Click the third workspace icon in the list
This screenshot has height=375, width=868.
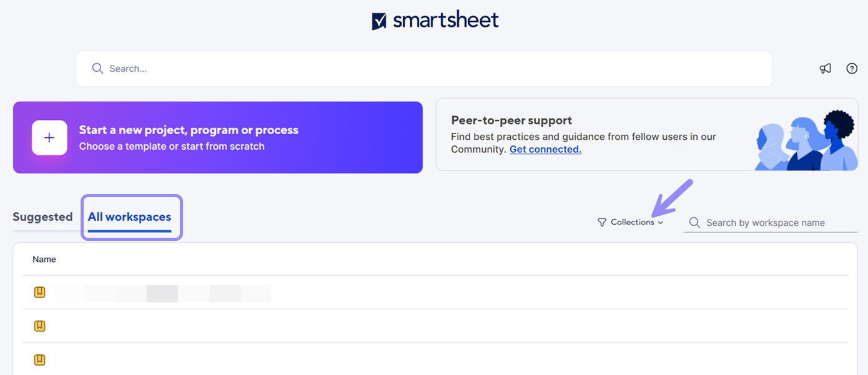[x=39, y=359]
